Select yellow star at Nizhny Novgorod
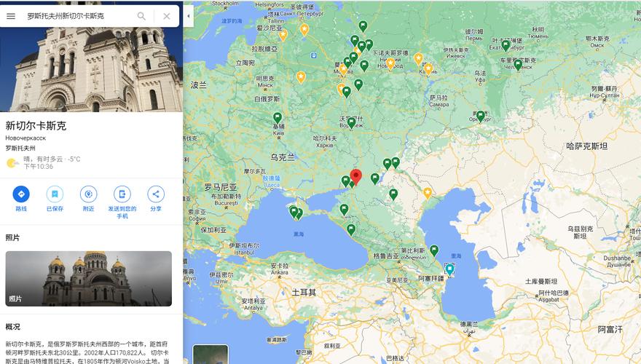Screen dimensions: 641x364 pos(390,63)
